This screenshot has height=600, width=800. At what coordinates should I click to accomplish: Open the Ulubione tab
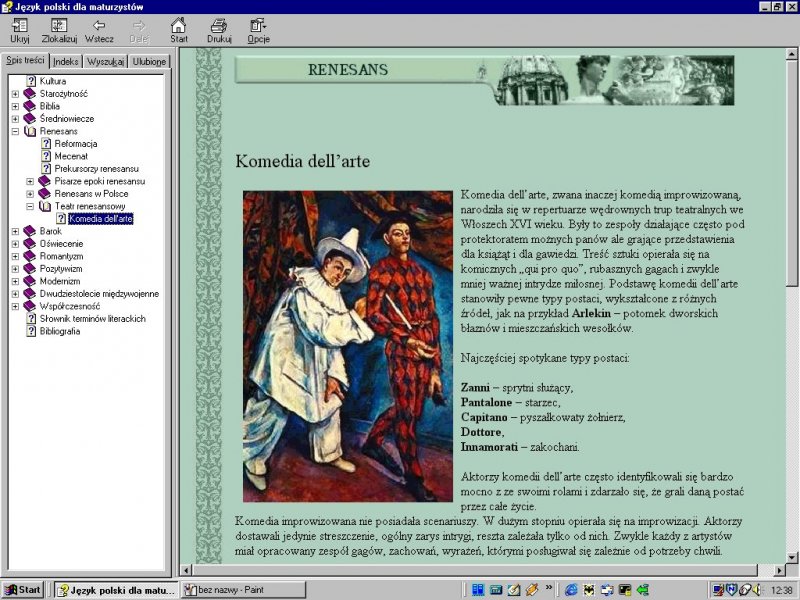point(149,62)
